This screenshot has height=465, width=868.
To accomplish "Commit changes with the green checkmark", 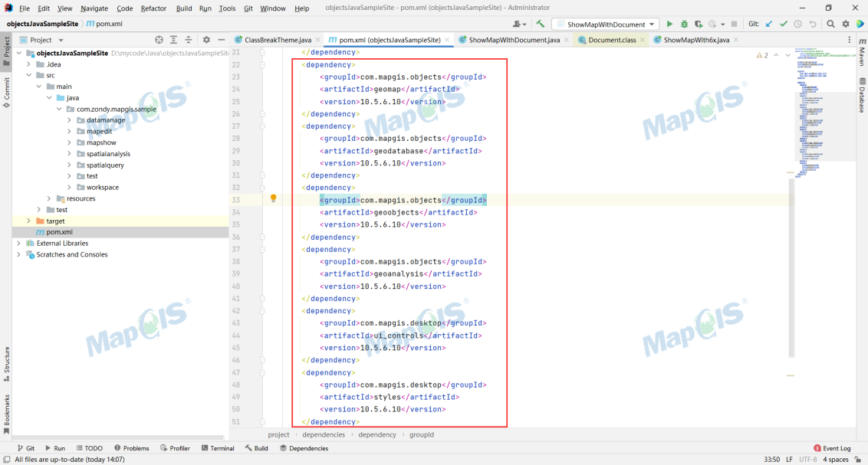I will click(784, 25).
